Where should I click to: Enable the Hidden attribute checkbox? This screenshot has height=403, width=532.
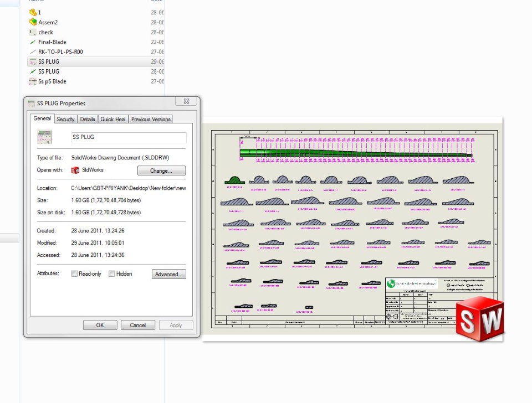tap(111, 273)
